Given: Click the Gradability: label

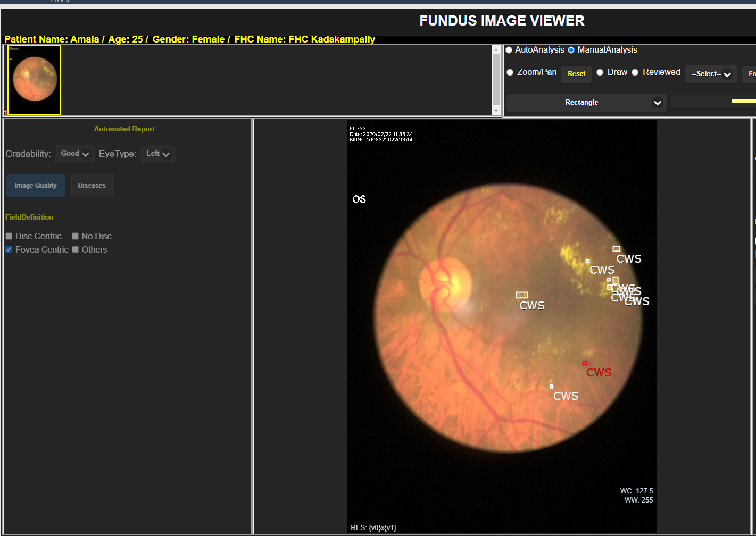Looking at the screenshot, I should click(x=28, y=154).
